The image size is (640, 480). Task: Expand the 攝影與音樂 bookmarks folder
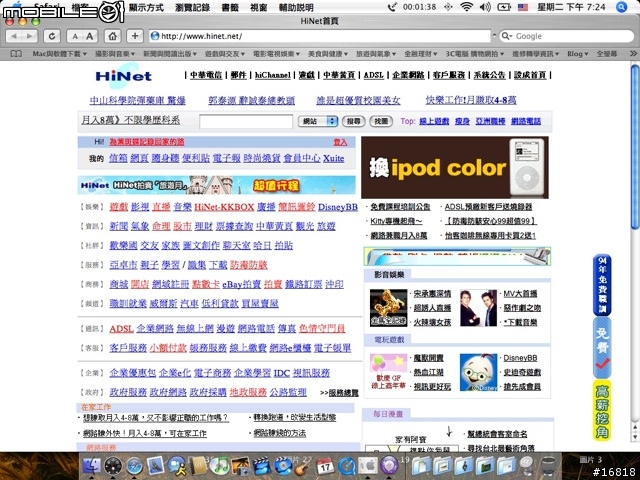[x=115, y=54]
